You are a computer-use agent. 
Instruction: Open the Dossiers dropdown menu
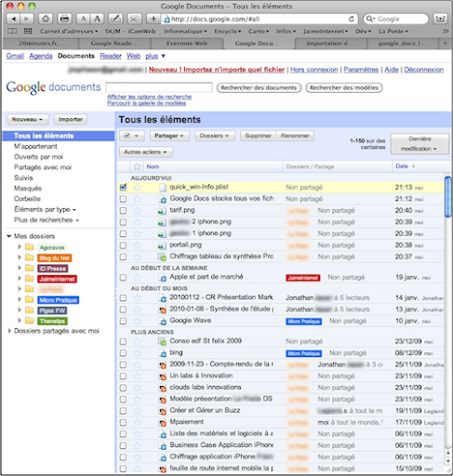click(215, 136)
